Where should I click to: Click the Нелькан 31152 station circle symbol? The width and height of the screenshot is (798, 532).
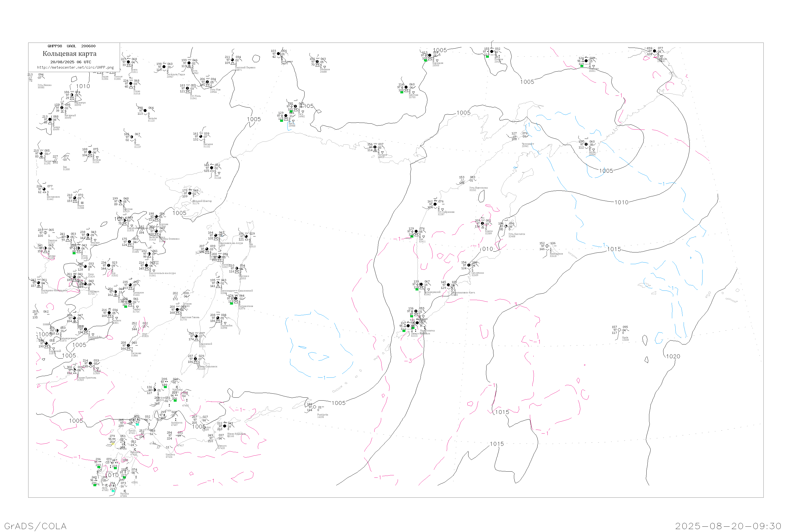click(201, 136)
